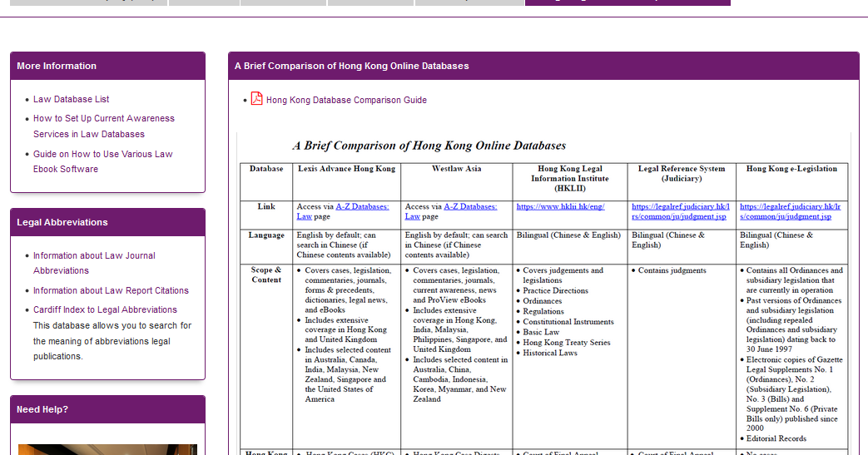The image size is (868, 455).
Task: Click the 'Basic Law' bullet item
Action: [x=541, y=332]
